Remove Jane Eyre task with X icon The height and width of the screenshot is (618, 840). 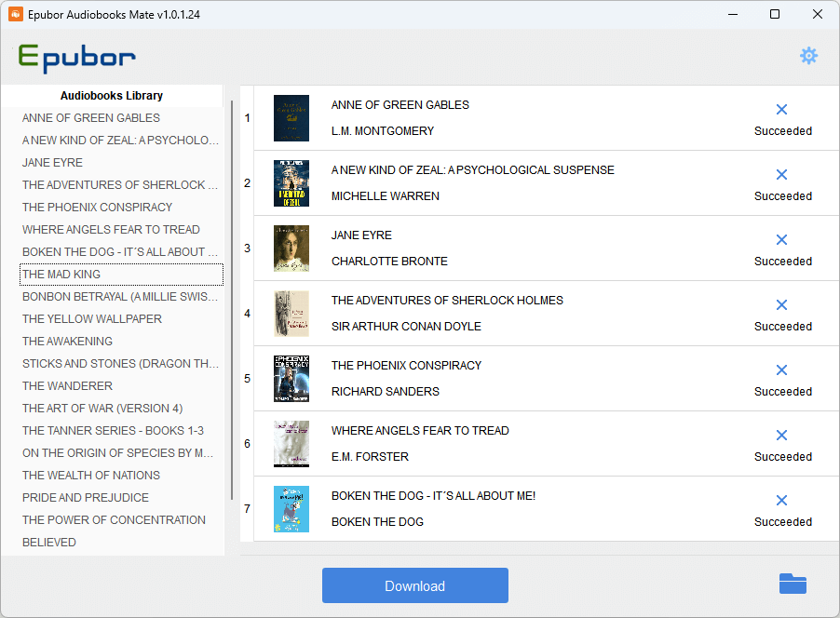[781, 239]
